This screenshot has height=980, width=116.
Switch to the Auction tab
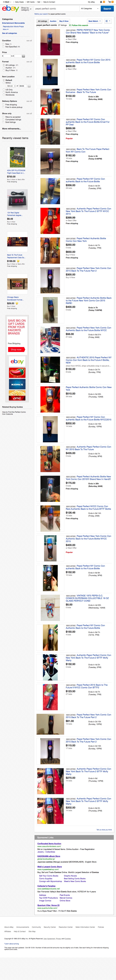coord(53,21)
